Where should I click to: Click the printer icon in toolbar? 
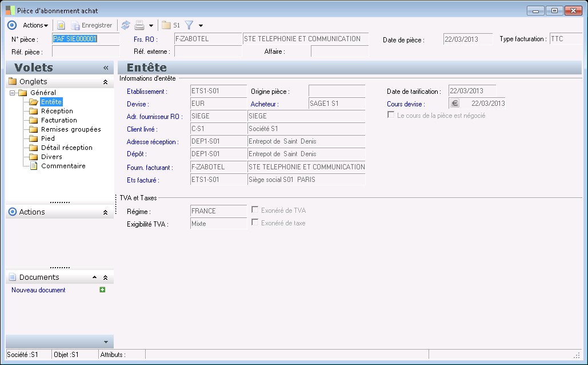[x=139, y=25]
